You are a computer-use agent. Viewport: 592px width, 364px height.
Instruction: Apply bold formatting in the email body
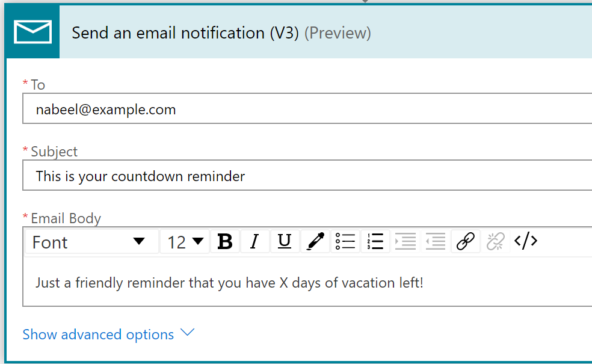click(x=224, y=241)
